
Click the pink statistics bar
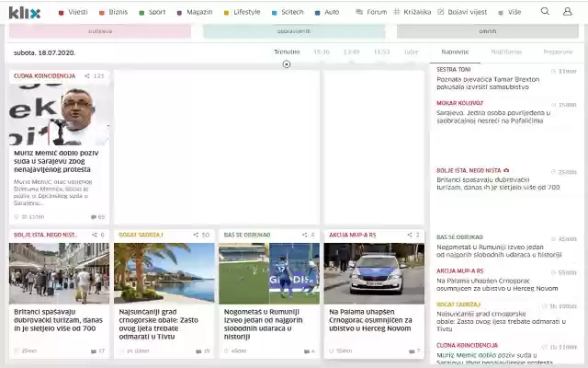click(x=100, y=31)
